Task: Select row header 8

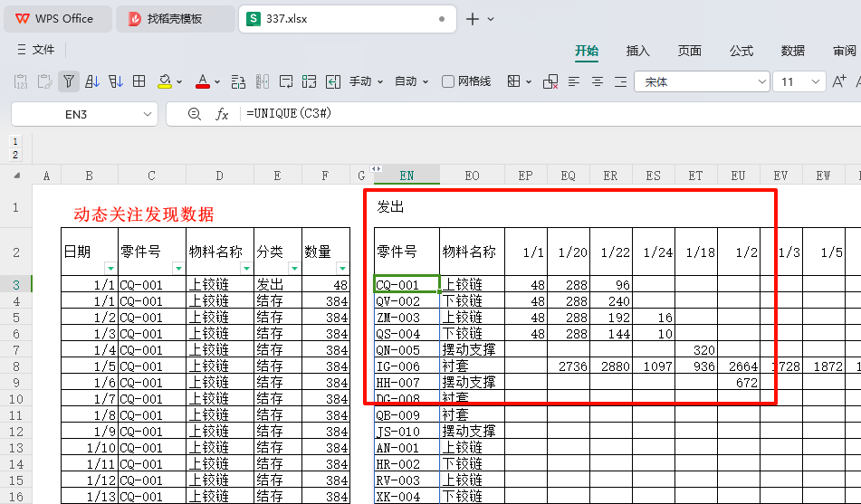Action: click(x=16, y=366)
